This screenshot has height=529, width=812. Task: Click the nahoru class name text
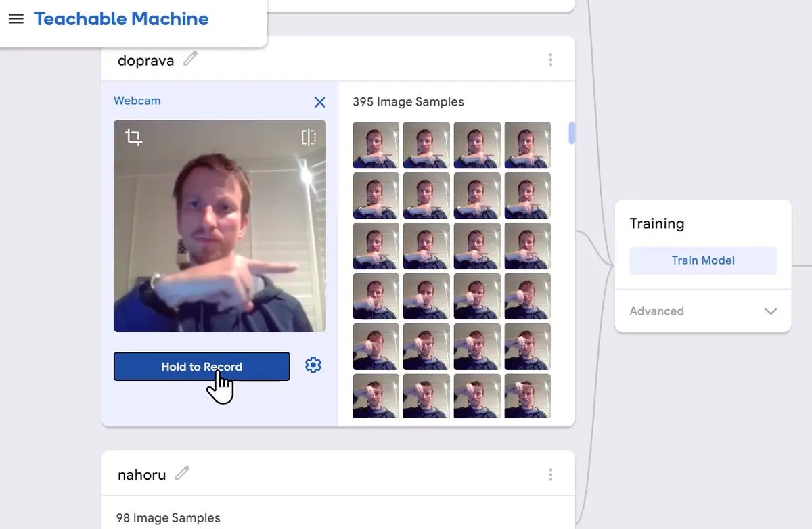click(x=141, y=475)
